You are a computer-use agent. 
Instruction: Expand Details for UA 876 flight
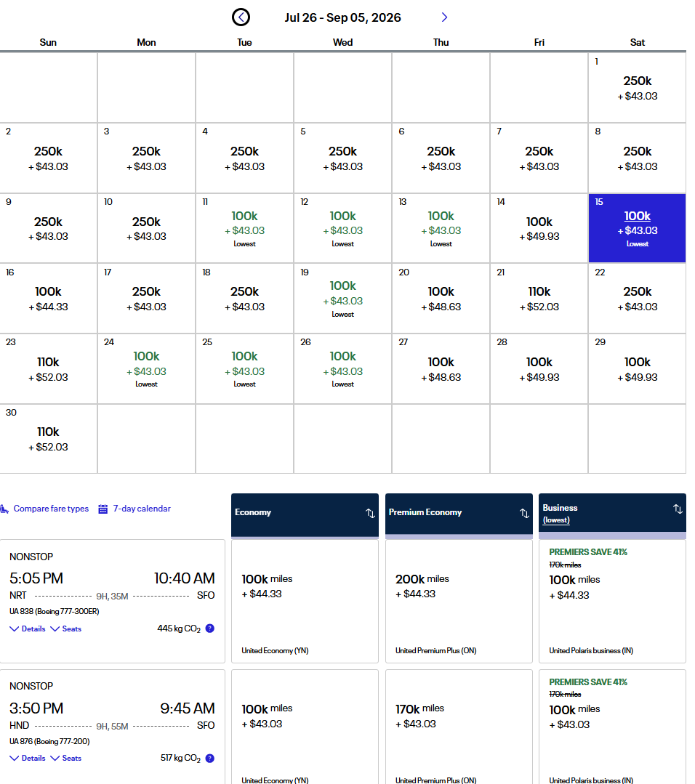point(28,758)
